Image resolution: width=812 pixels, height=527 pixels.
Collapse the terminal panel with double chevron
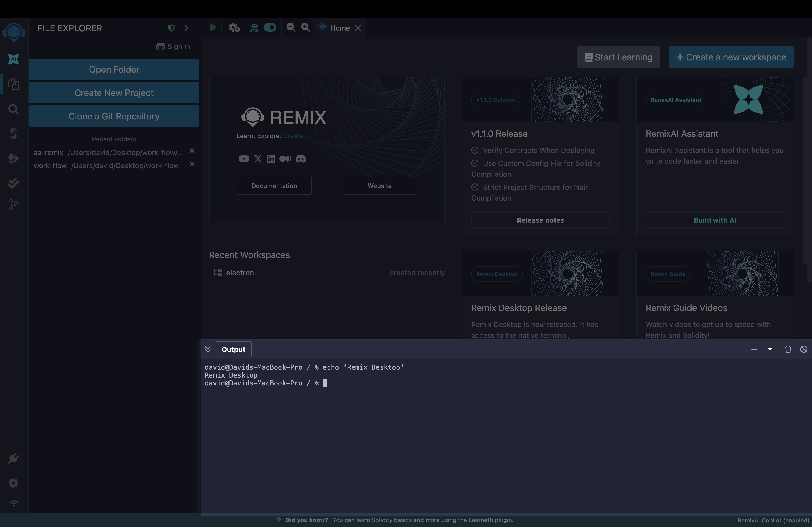208,349
